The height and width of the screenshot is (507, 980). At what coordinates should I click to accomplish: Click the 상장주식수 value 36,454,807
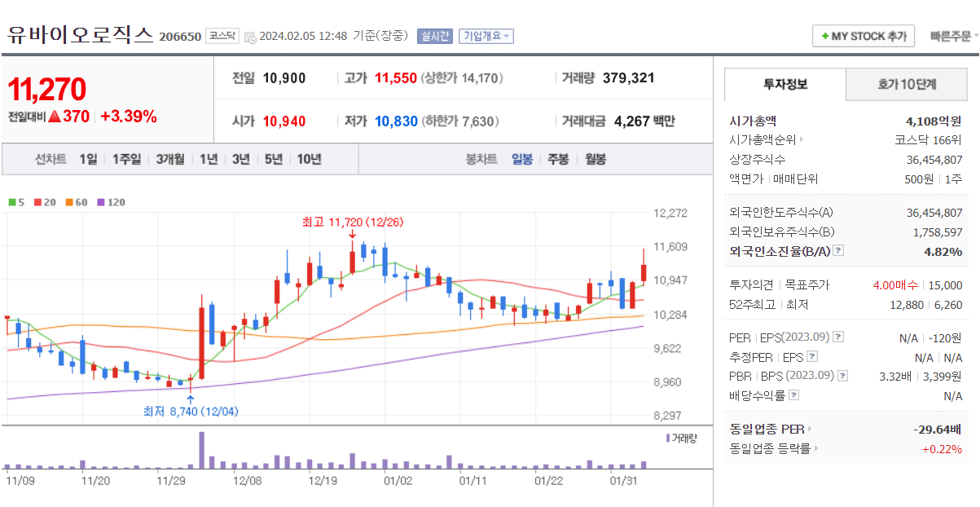(934, 160)
